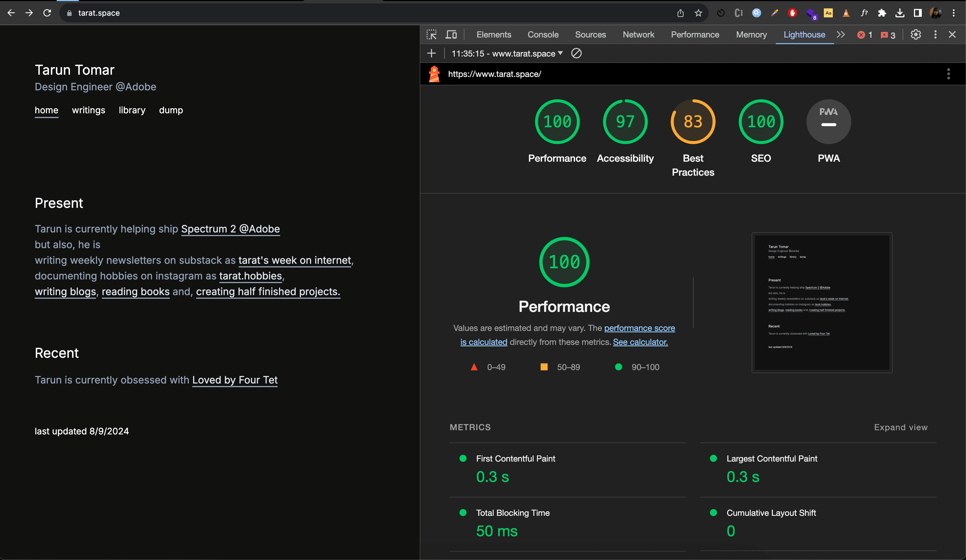966x560 pixels.
Task: Click the Expand view toggle in Metrics
Action: click(901, 427)
